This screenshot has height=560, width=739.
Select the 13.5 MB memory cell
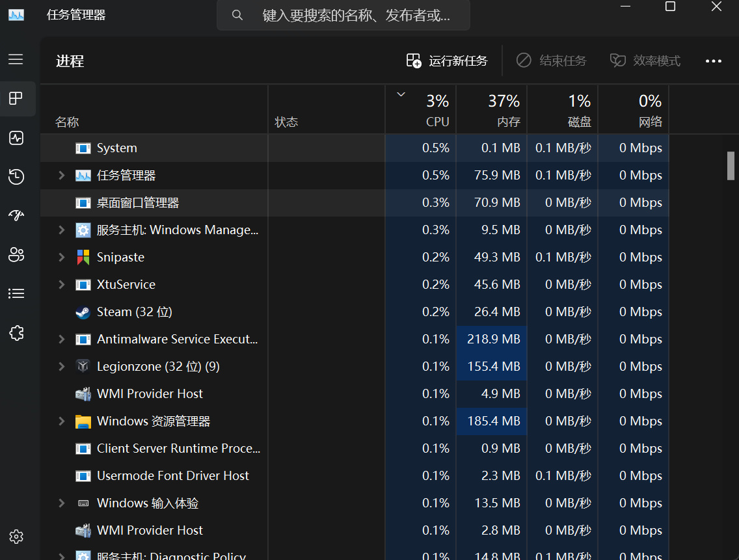[x=492, y=503]
